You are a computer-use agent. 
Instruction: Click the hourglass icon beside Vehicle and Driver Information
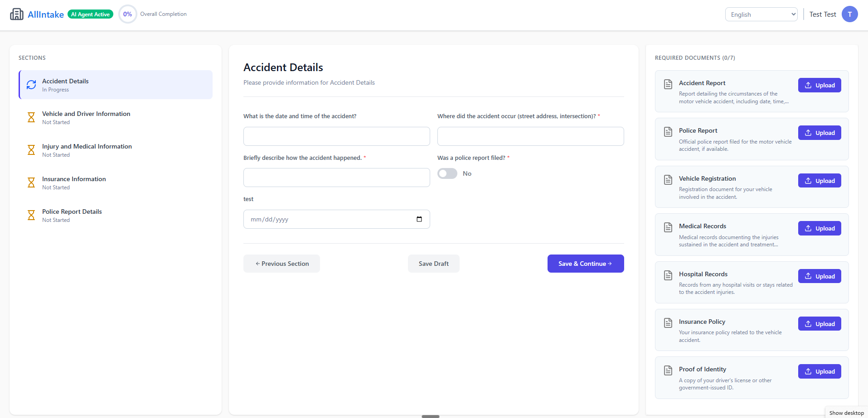coord(31,117)
